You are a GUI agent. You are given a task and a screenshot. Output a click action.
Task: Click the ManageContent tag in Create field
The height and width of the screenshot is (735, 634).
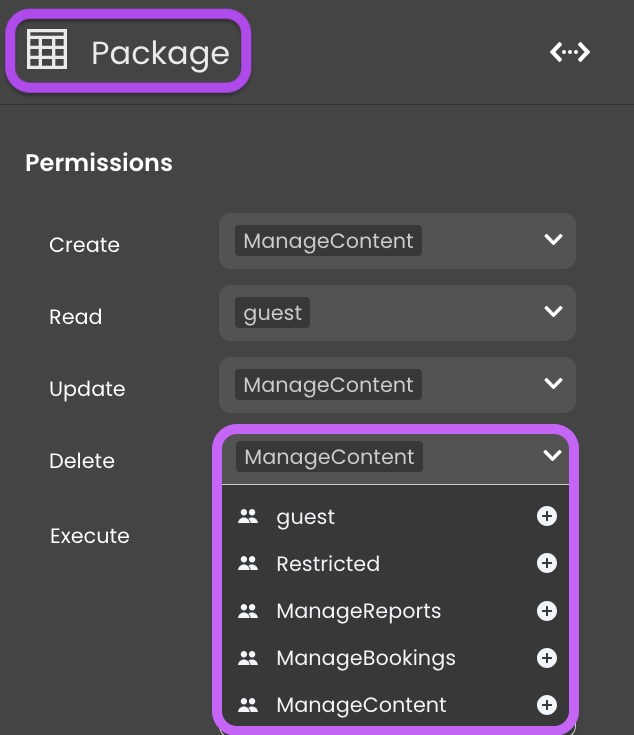[328, 241]
